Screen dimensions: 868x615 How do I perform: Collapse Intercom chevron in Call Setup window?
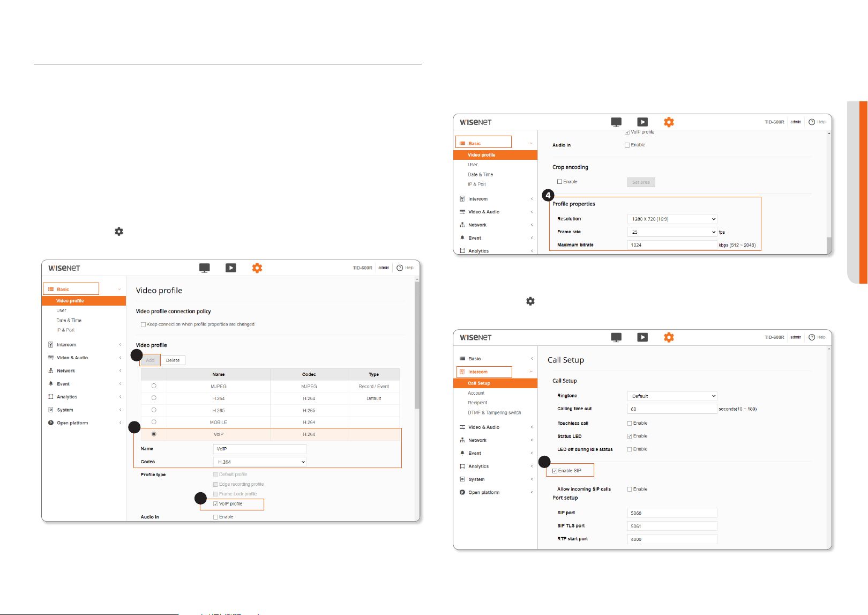[x=531, y=372]
